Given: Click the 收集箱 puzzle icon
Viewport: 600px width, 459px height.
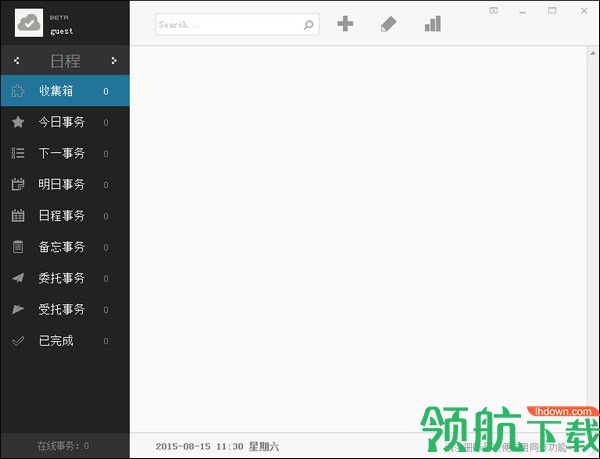Looking at the screenshot, I should coord(18,91).
